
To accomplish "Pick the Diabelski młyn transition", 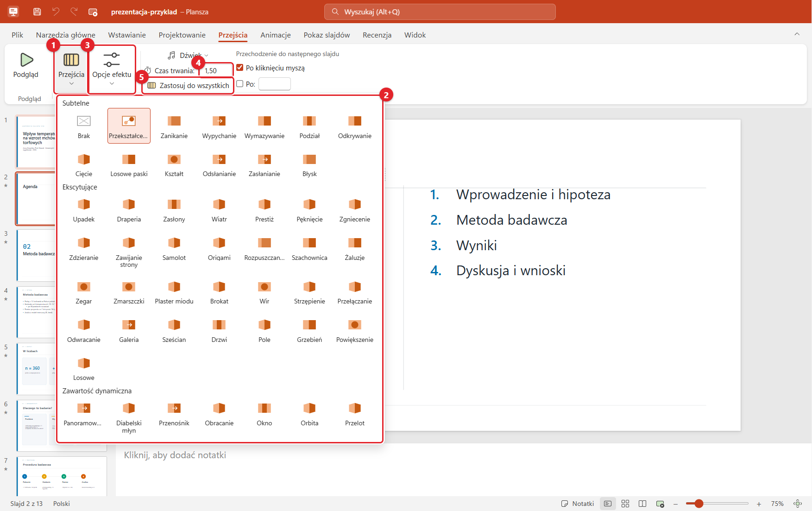I will tap(129, 417).
